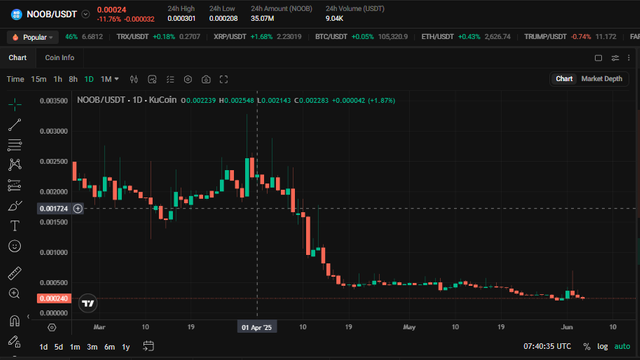Toggle lock all drawing tools
The width and height of the screenshot is (640, 360).
point(15,341)
